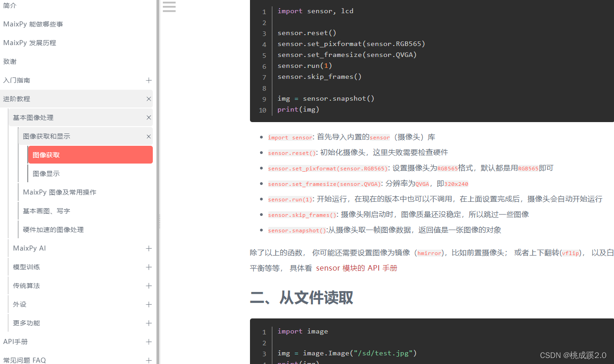Toggle the hamburger sidebar menu icon
This screenshot has width=614, height=364.
click(169, 6)
